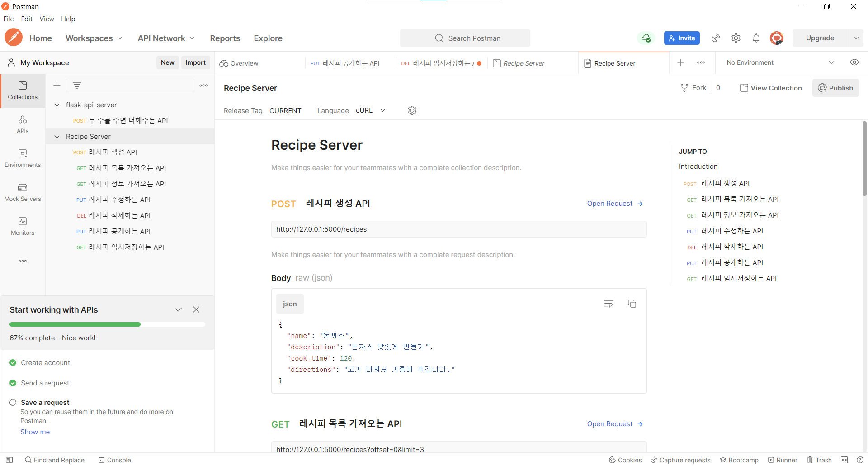The height and width of the screenshot is (466, 868).
Task: Open environment quick look eye icon
Action: click(854, 62)
